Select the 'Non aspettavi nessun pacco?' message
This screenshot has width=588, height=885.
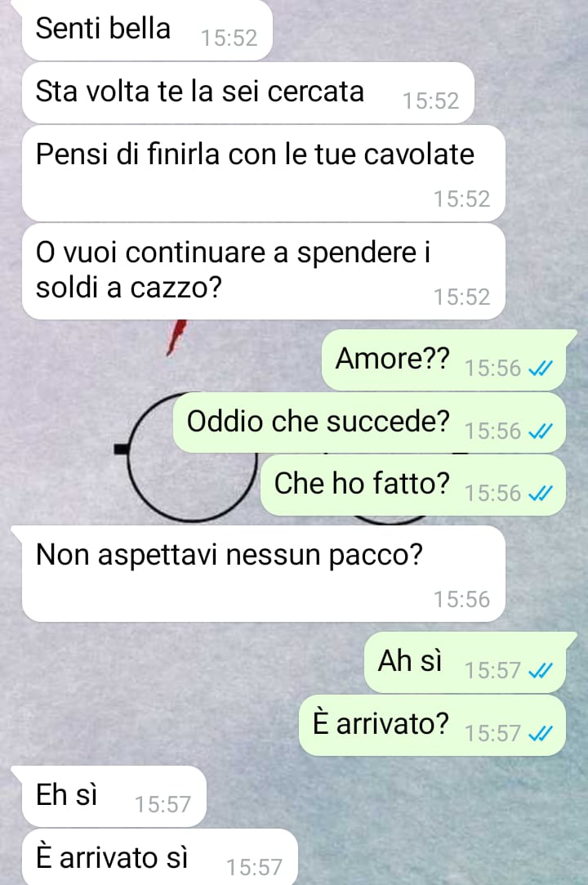tap(264, 574)
